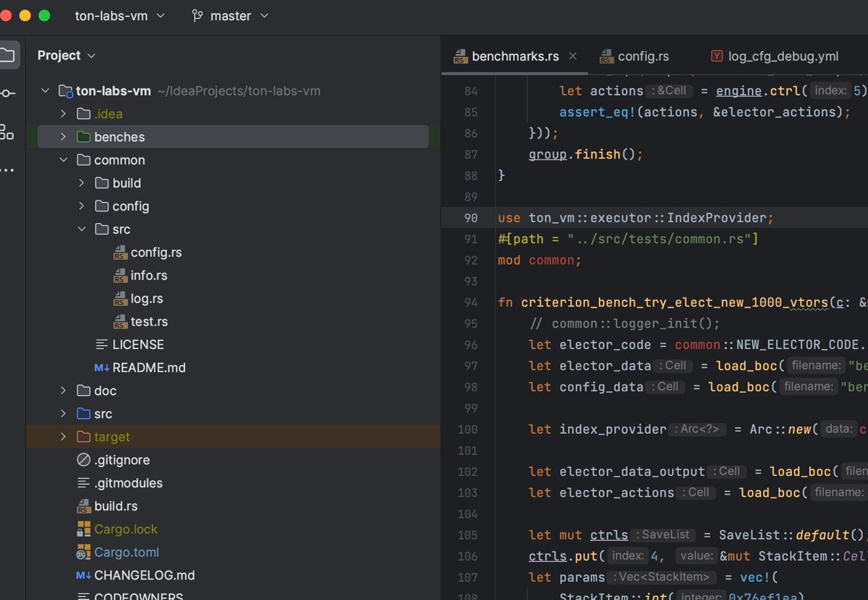868x600 pixels.
Task: Click the .gitignore file icon
Action: coord(83,460)
